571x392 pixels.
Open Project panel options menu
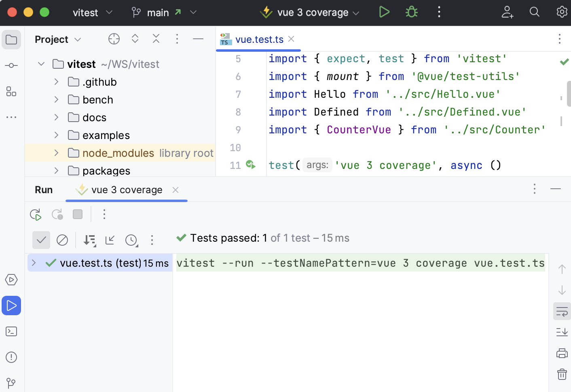coord(177,39)
